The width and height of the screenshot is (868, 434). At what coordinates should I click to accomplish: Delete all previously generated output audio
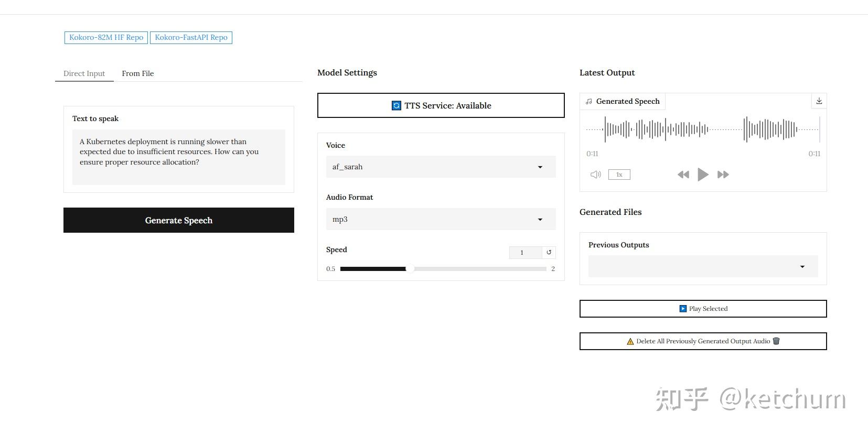pos(703,341)
